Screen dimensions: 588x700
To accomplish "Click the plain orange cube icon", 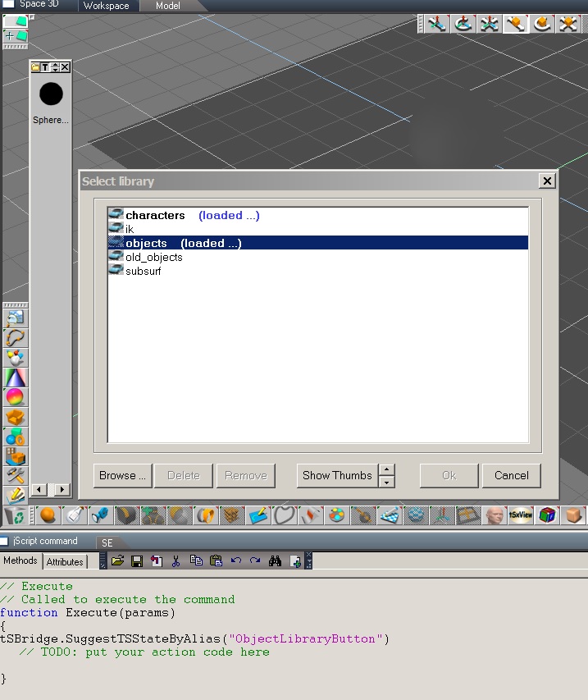I will (x=573, y=515).
